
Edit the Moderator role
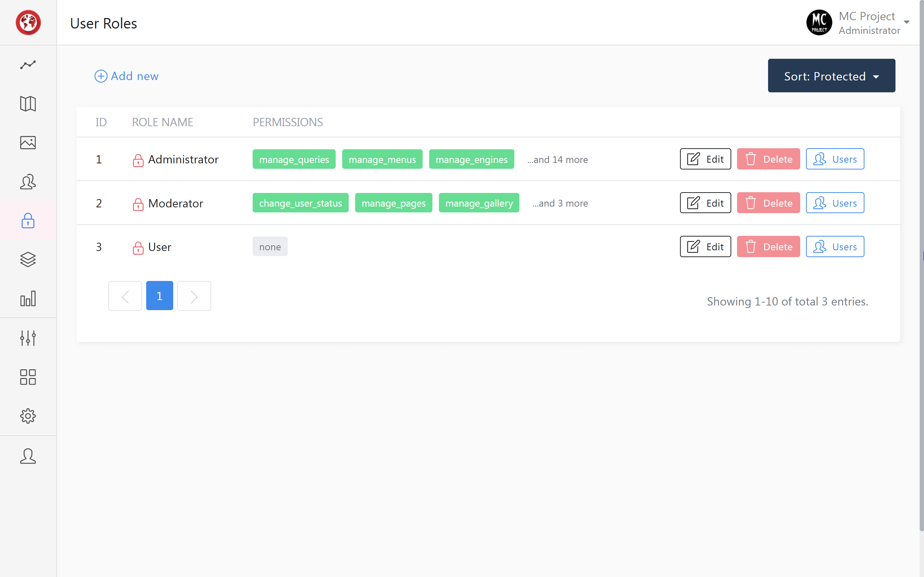click(x=705, y=203)
